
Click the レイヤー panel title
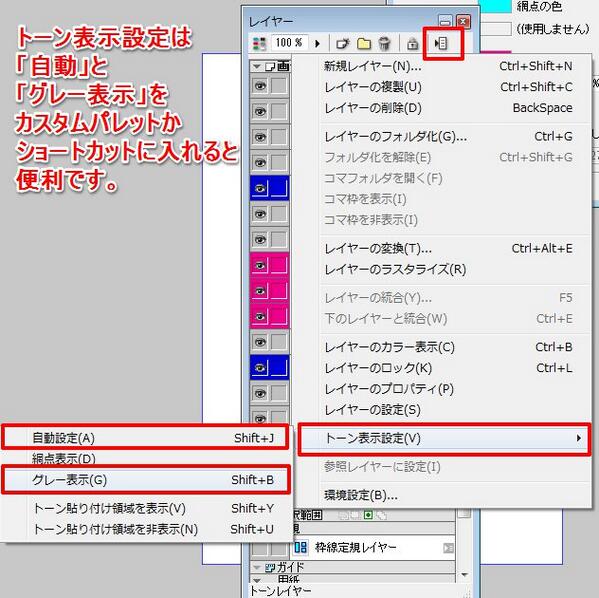(x=271, y=21)
